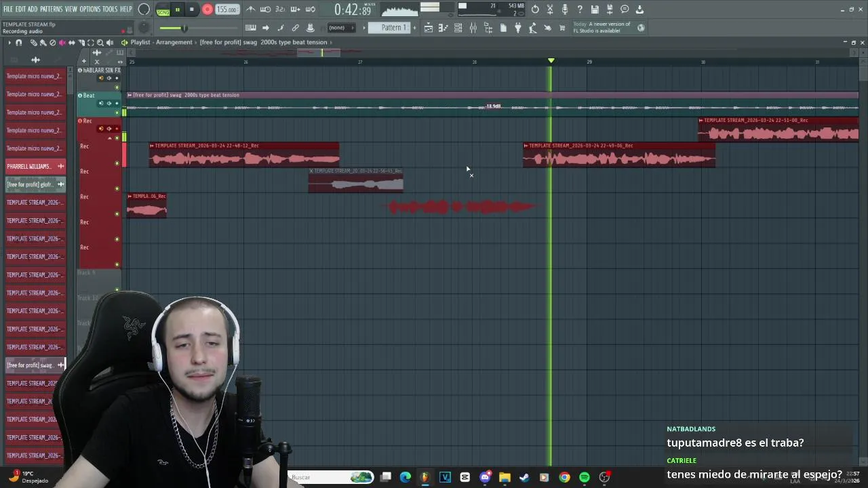Open Spotify from the Windows taskbar
The image size is (868, 488).
click(584, 477)
